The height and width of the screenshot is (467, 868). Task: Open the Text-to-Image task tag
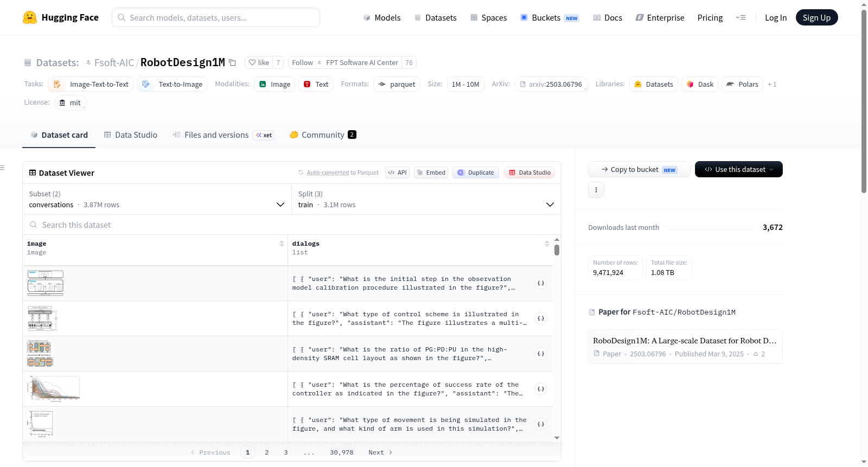[x=172, y=84]
